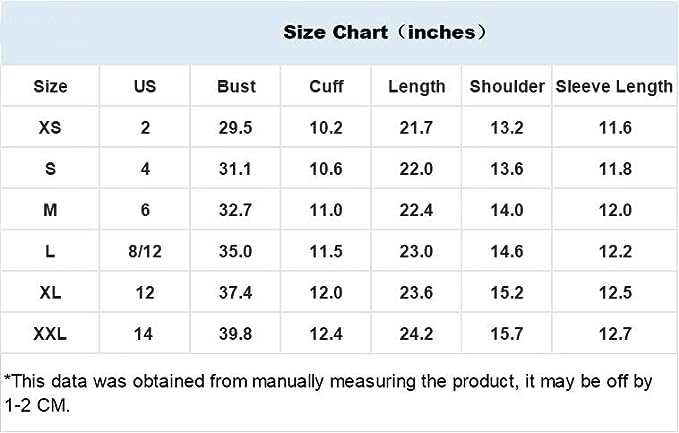Click the US column header

pos(145,86)
